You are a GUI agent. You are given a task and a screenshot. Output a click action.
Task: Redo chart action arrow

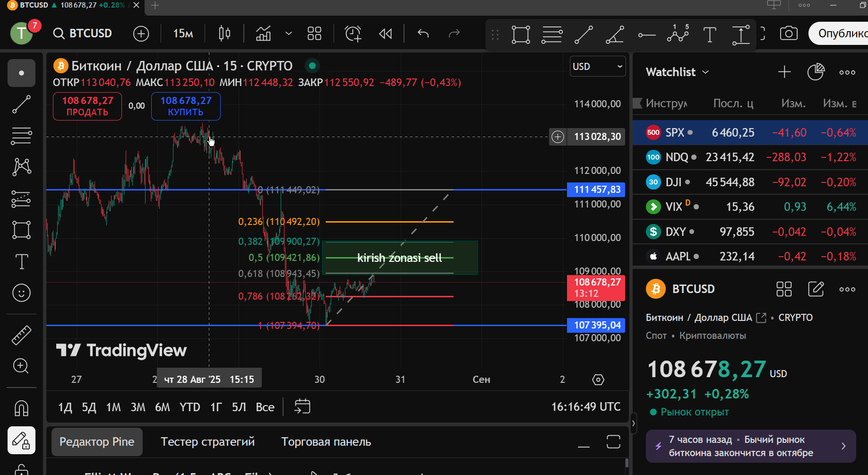click(x=454, y=34)
